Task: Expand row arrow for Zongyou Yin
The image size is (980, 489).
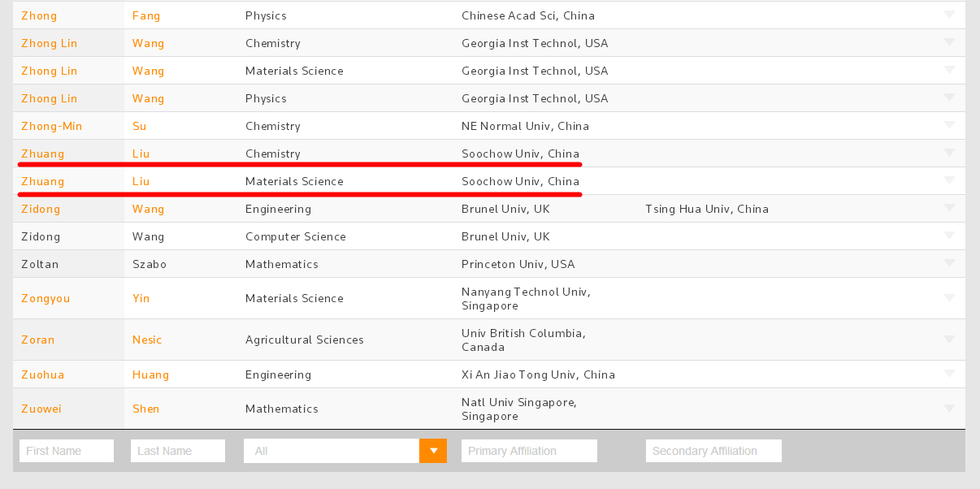Action: pyautogui.click(x=949, y=297)
